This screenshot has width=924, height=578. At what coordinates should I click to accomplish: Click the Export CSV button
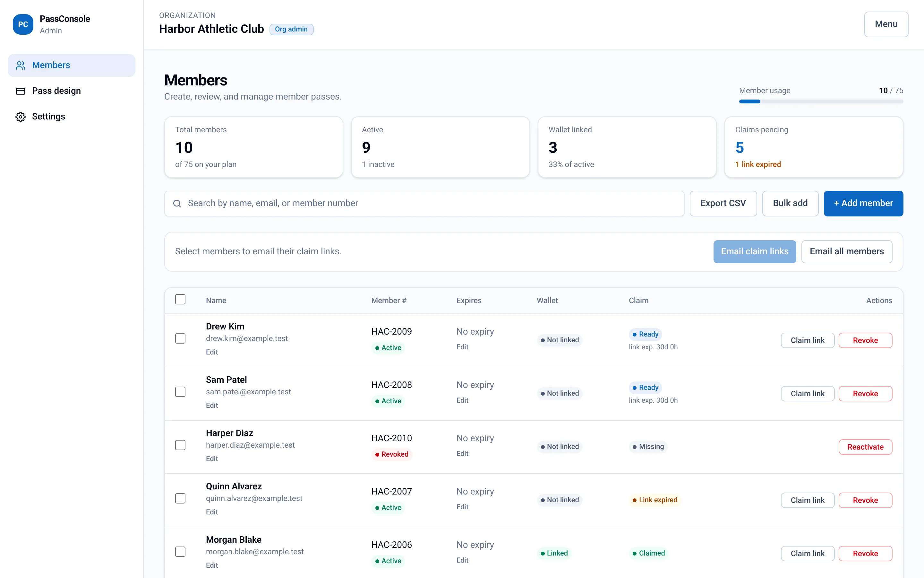723,203
